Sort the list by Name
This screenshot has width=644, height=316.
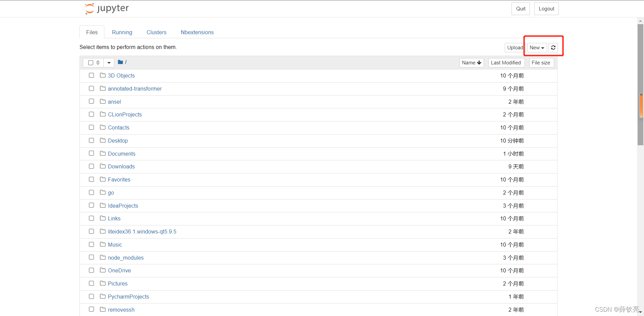click(x=472, y=63)
